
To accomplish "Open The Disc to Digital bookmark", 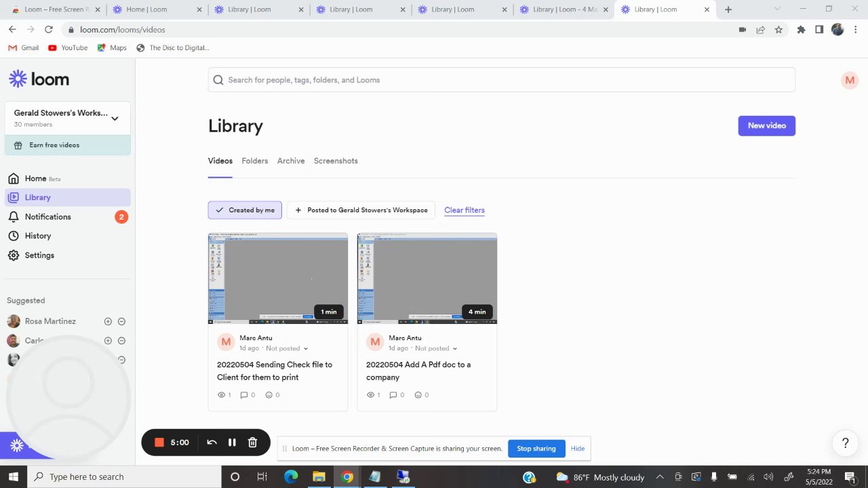I will click(173, 48).
